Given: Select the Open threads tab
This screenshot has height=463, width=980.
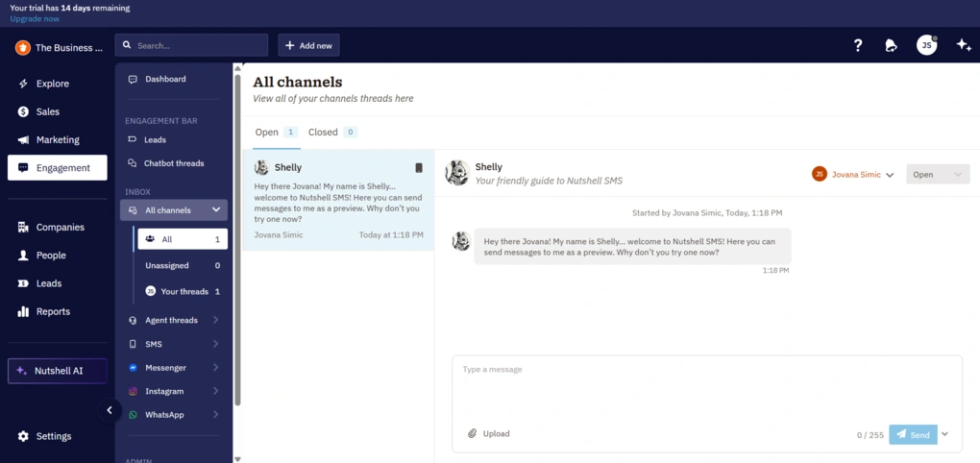Looking at the screenshot, I should [x=267, y=133].
